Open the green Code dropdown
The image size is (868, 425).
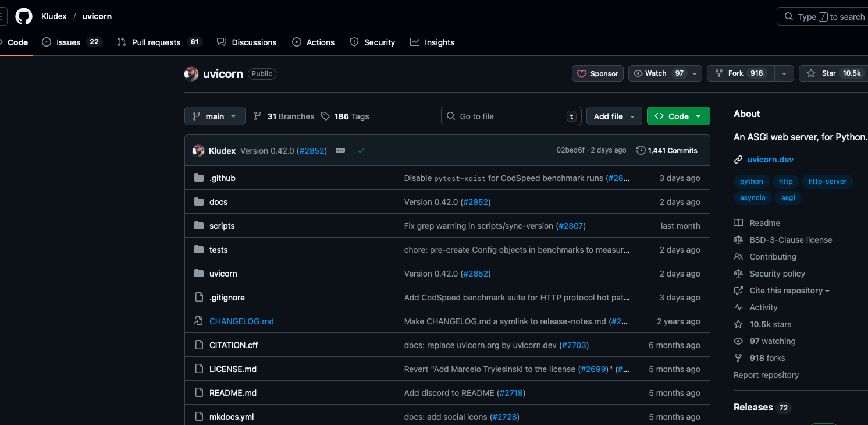tap(678, 116)
